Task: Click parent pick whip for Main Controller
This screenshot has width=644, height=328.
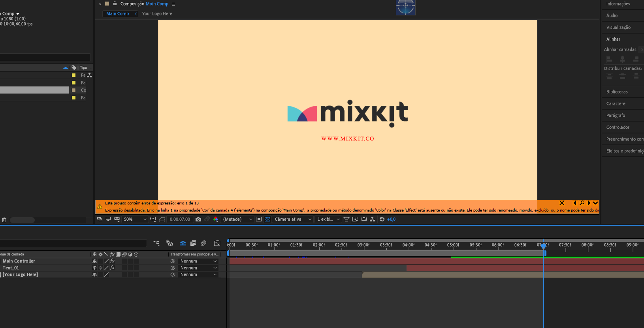Action: pos(173,261)
